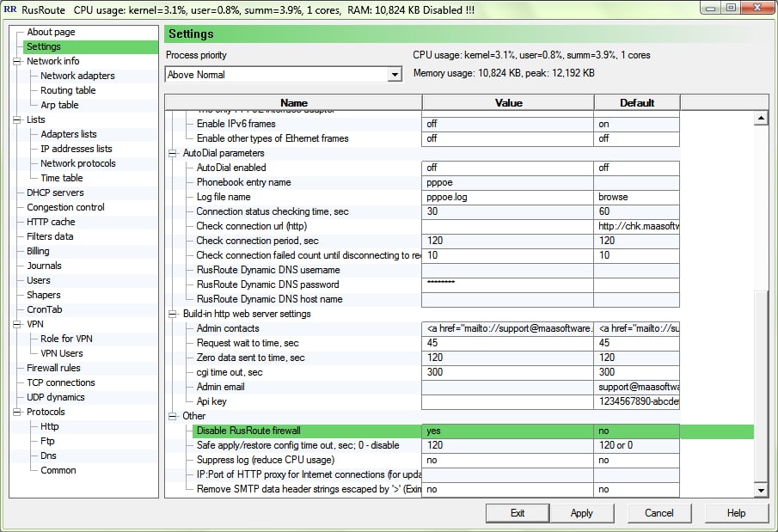Edit cgi time out value 300
The height and width of the screenshot is (532, 778).
[507, 372]
